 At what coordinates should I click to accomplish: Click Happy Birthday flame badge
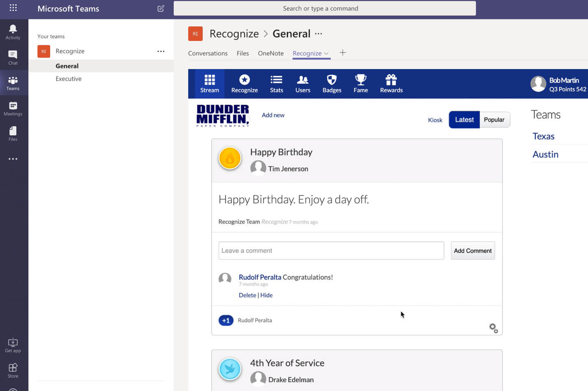point(230,158)
